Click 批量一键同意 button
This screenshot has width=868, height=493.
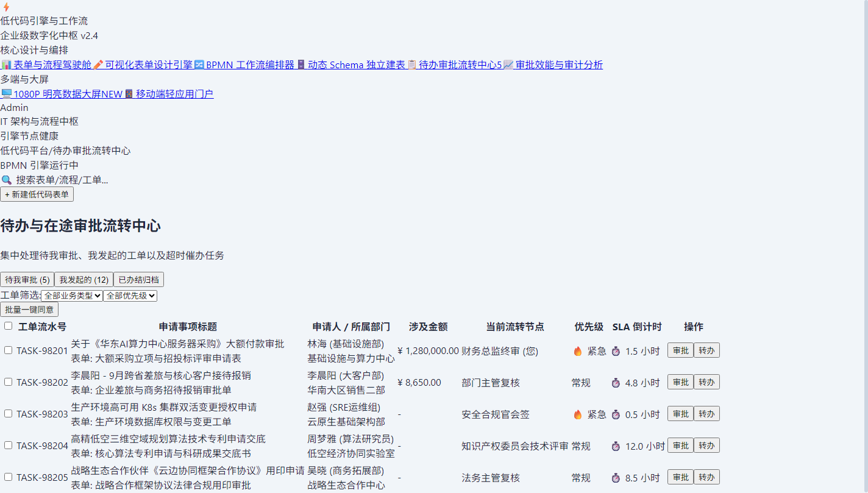pos(29,310)
